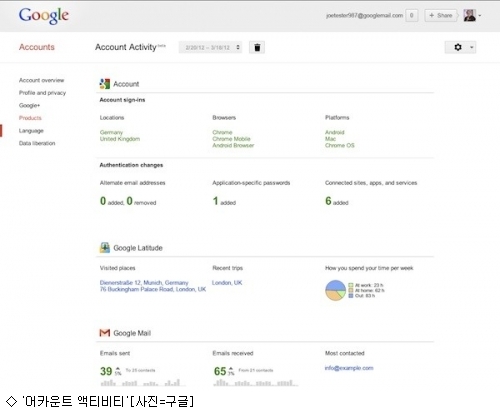Screen dimensions: 500x413
Task: Select Google+ in sidebar
Action: [x=29, y=105]
